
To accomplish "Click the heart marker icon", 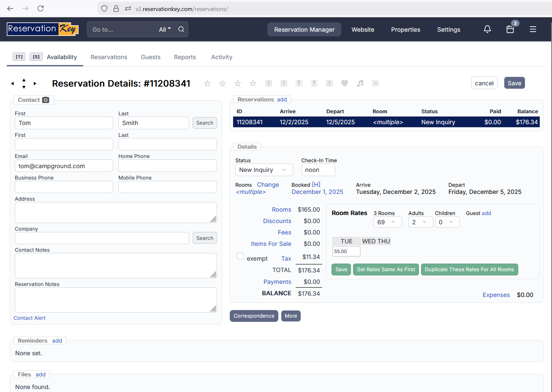I will 345,83.
